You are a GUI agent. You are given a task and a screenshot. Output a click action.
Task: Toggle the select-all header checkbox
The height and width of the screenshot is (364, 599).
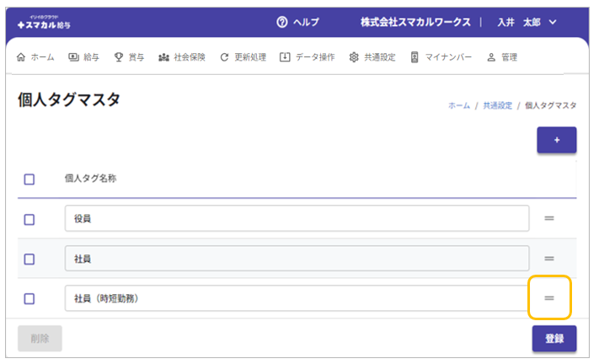(x=29, y=179)
